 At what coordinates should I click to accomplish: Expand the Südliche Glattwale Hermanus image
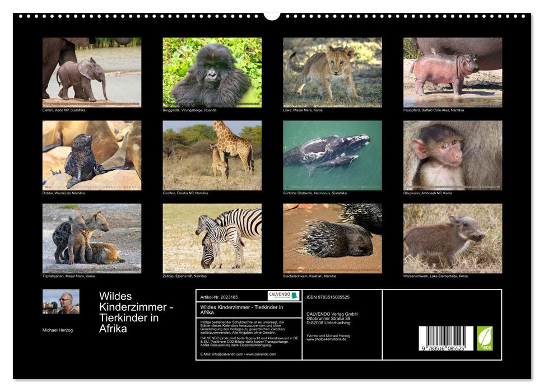coord(333,155)
